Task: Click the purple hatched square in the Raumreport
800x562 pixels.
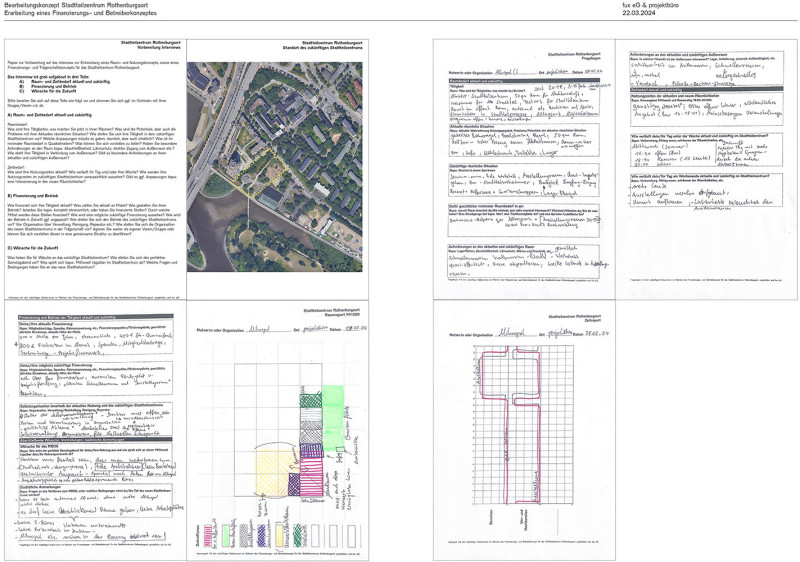Action: (293, 484)
